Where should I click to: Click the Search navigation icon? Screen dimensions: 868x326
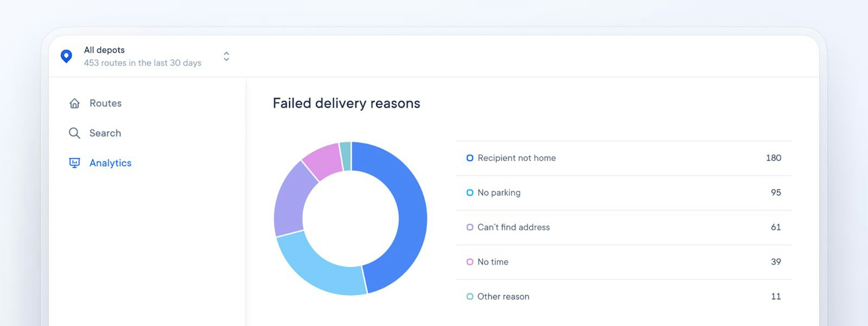pos(74,133)
